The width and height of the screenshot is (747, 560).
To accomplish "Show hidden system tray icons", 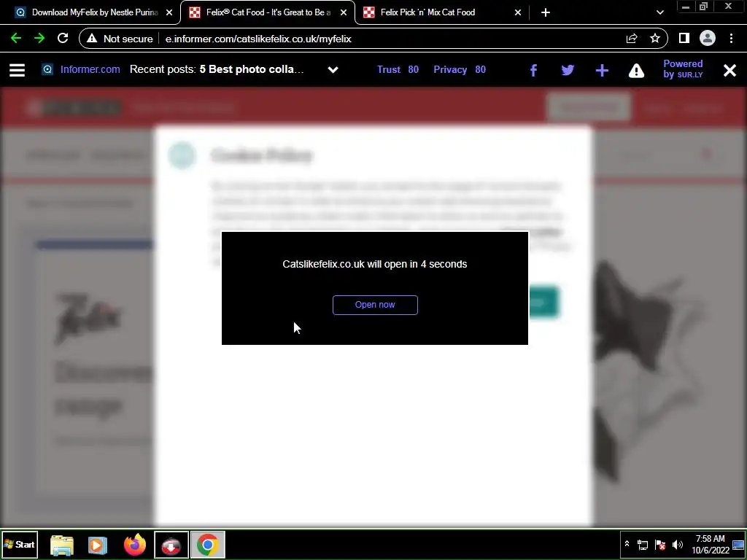I will (627, 544).
